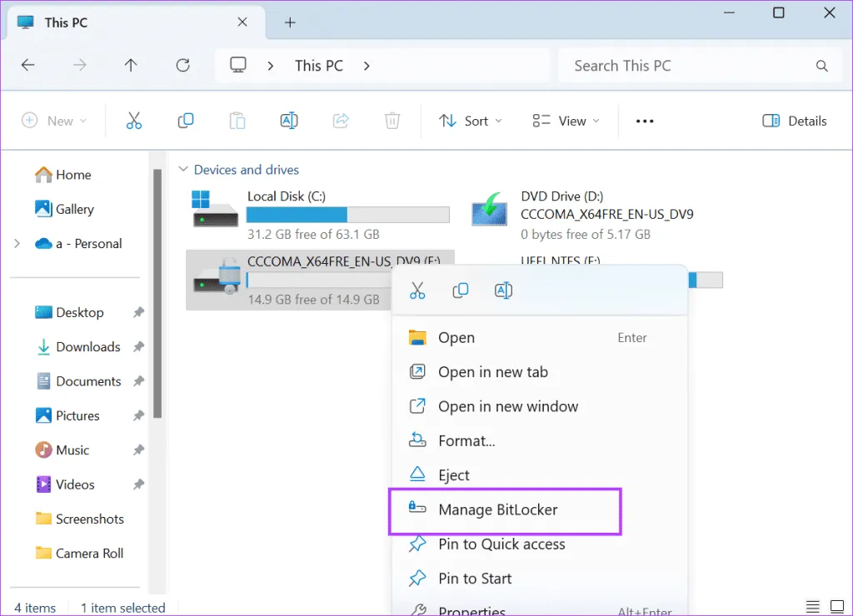853x616 pixels.
Task: Click the Cut icon in the toolbar
Action: tap(134, 121)
